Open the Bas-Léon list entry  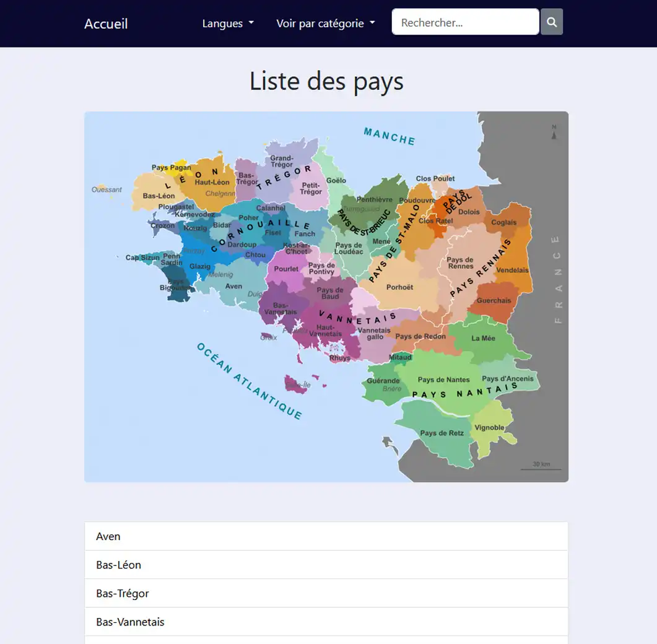click(x=326, y=565)
